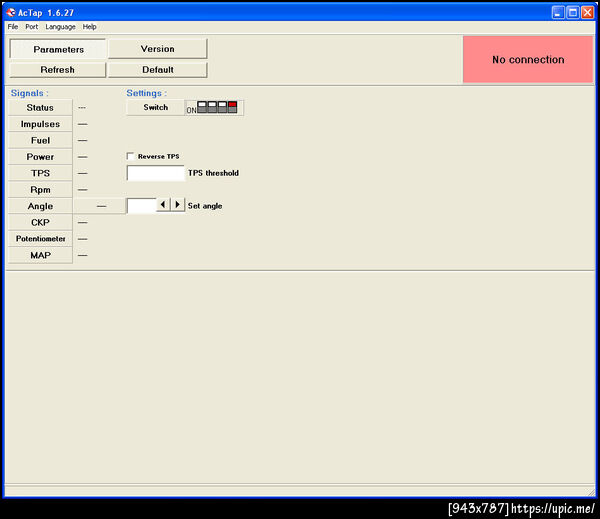Open the Port menu

pyautogui.click(x=31, y=27)
